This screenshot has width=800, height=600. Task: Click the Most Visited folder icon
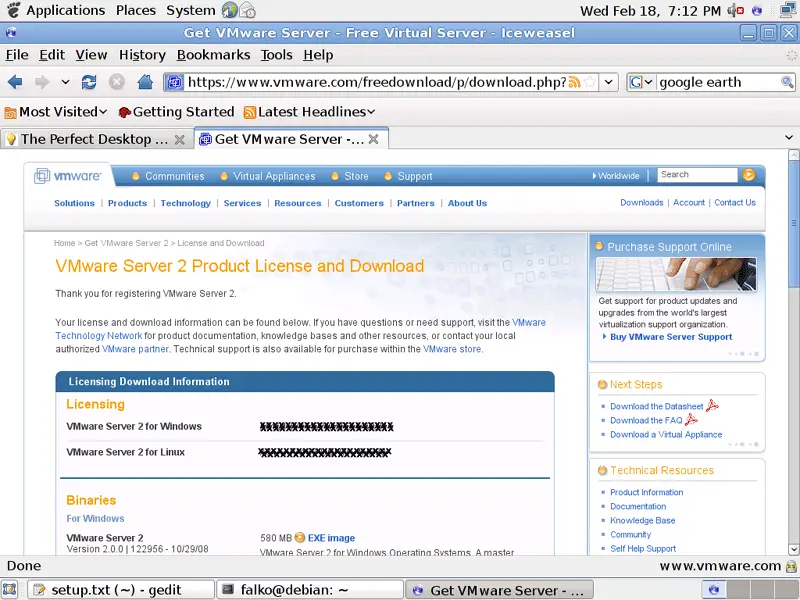tap(10, 112)
